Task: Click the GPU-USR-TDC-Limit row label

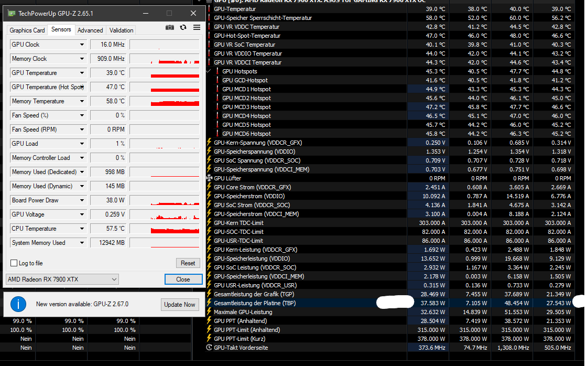Action: click(238, 241)
